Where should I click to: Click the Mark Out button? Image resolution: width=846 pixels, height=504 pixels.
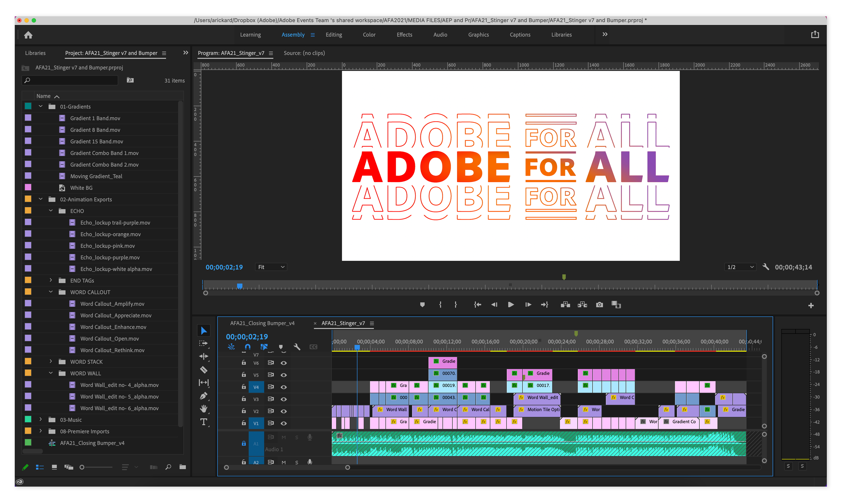pos(456,305)
